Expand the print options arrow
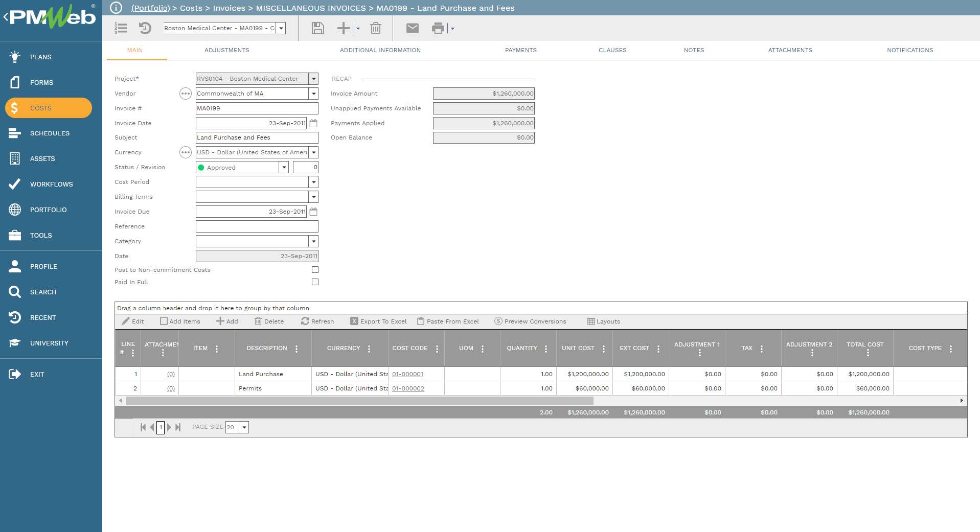 (452, 29)
